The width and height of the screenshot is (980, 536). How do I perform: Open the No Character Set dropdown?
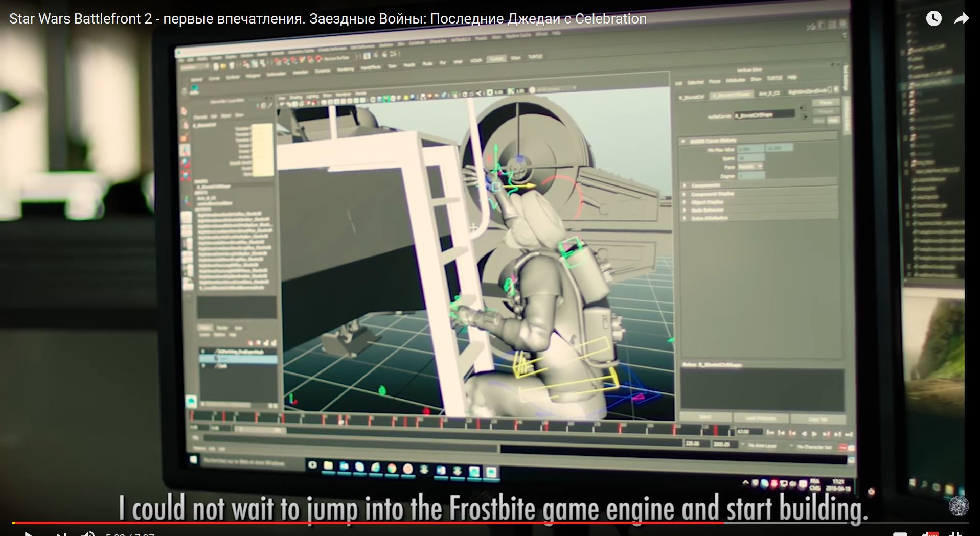click(812, 447)
